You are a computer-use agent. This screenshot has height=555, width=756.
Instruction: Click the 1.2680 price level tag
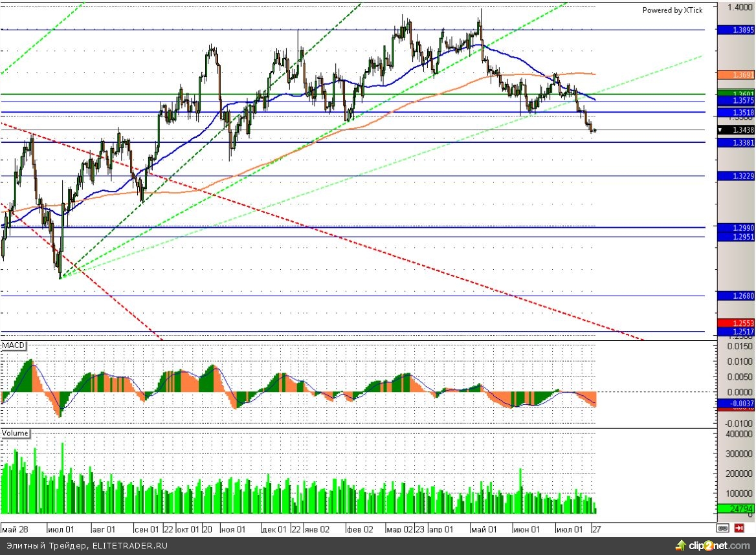pos(736,296)
